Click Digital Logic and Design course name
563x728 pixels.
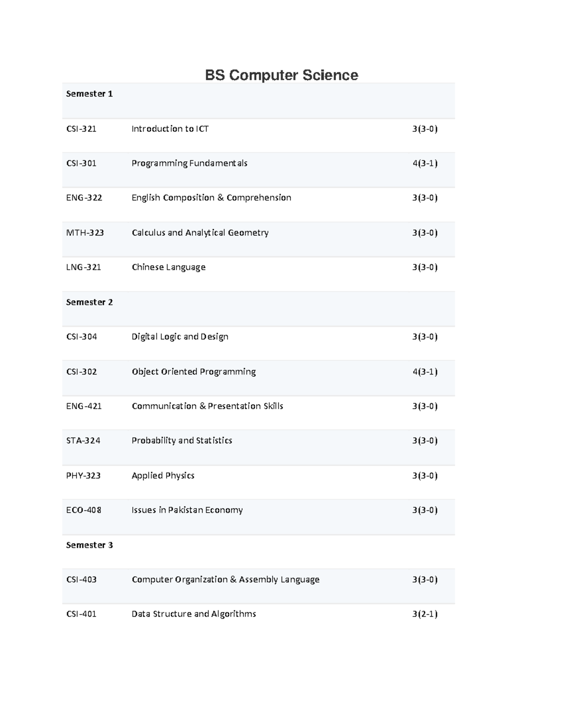(x=180, y=337)
